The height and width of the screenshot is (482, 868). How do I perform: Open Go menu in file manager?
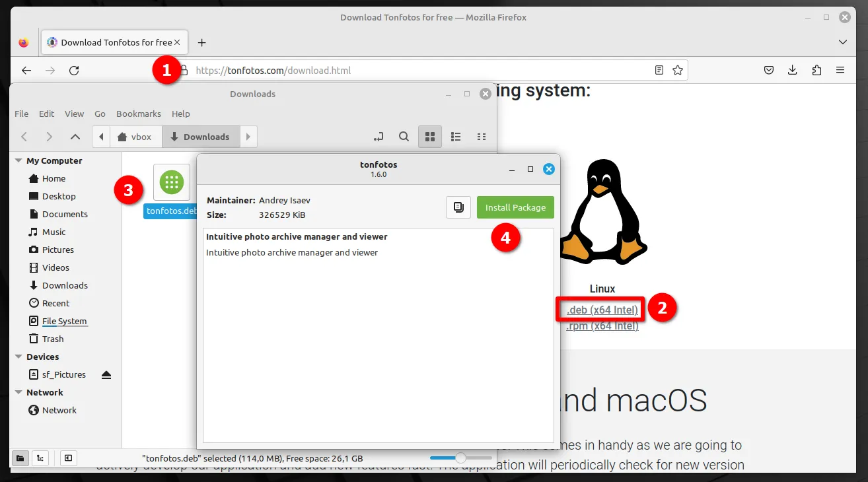pos(100,114)
